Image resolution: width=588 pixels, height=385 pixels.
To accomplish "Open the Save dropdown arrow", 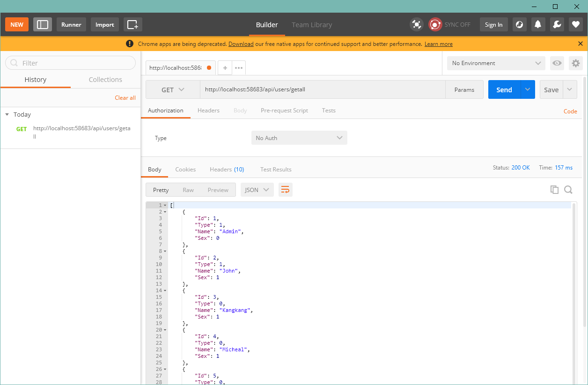I will click(x=570, y=90).
